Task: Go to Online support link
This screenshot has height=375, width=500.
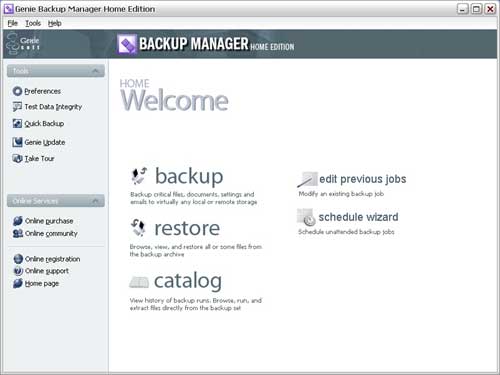Action: (x=47, y=271)
